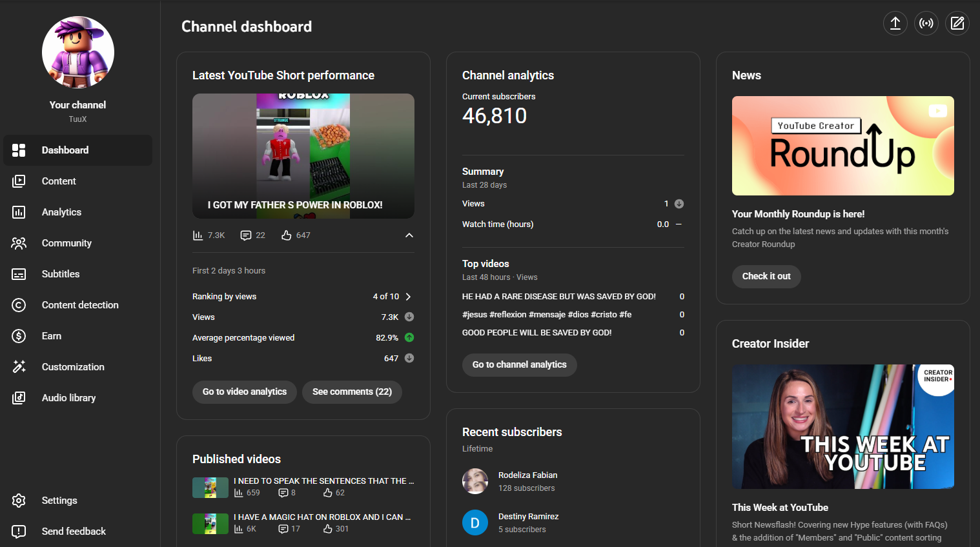Click Destiny Ramirez's D avatar

[x=475, y=522]
